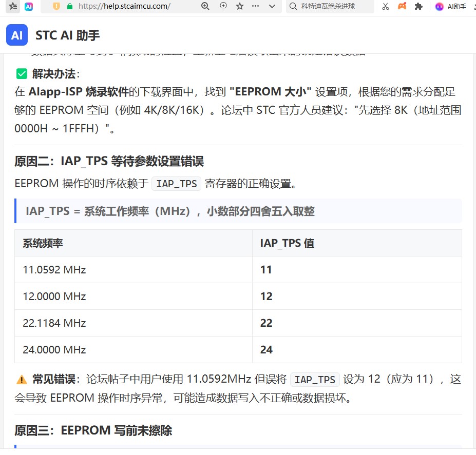
Task: Click the heading 原因三：EEPROM 写前未擦除
Action: 93,430
